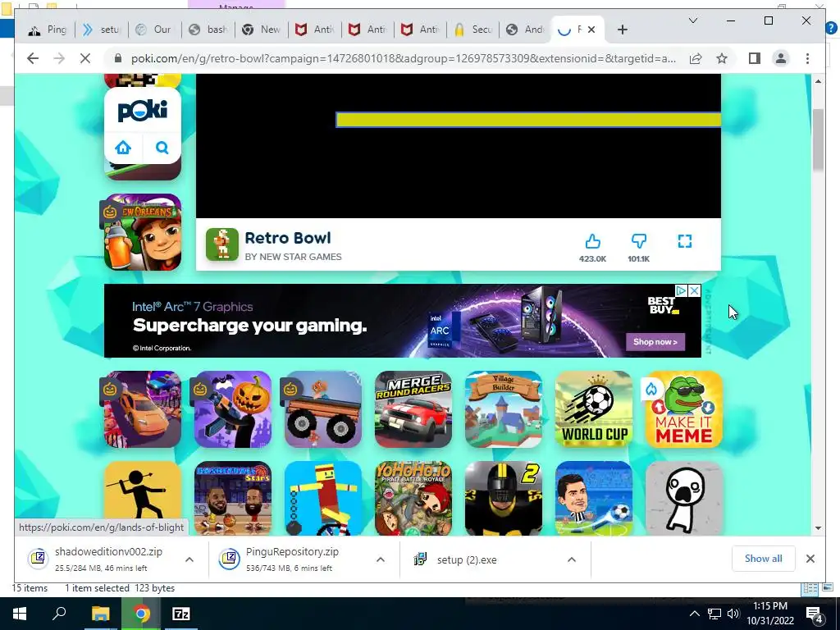
Task: Open the AdChoices info icon on ad
Action: pyautogui.click(x=682, y=290)
